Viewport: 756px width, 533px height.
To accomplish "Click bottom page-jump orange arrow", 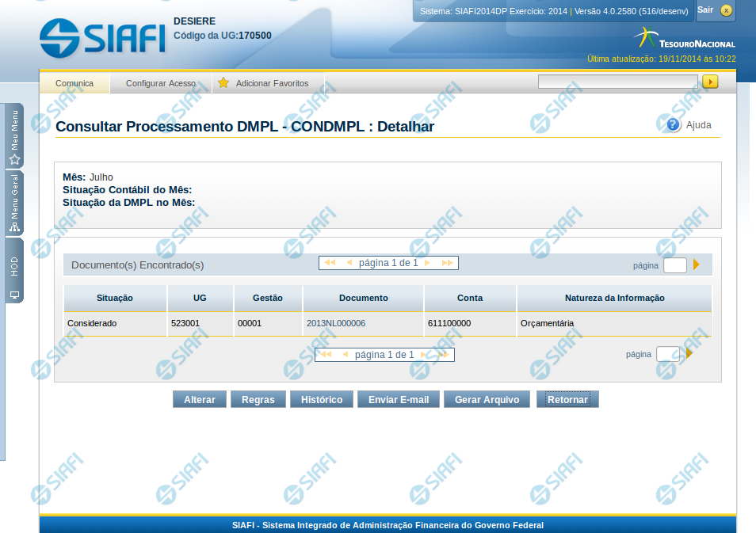I will (x=689, y=353).
